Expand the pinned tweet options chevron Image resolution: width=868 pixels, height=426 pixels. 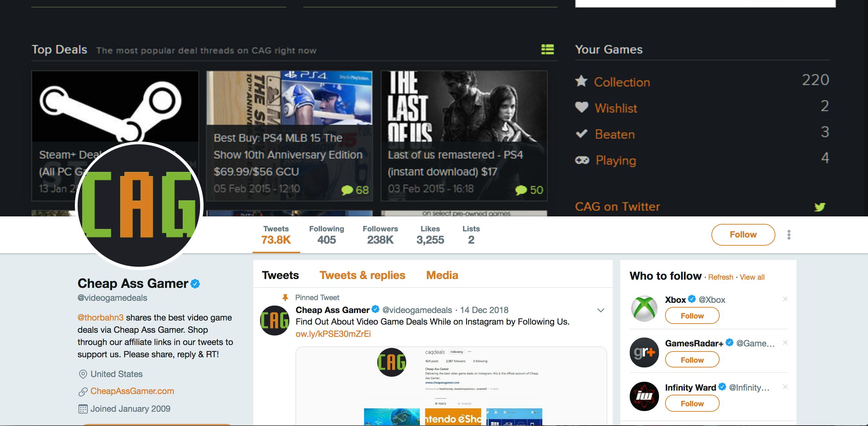[x=601, y=310]
